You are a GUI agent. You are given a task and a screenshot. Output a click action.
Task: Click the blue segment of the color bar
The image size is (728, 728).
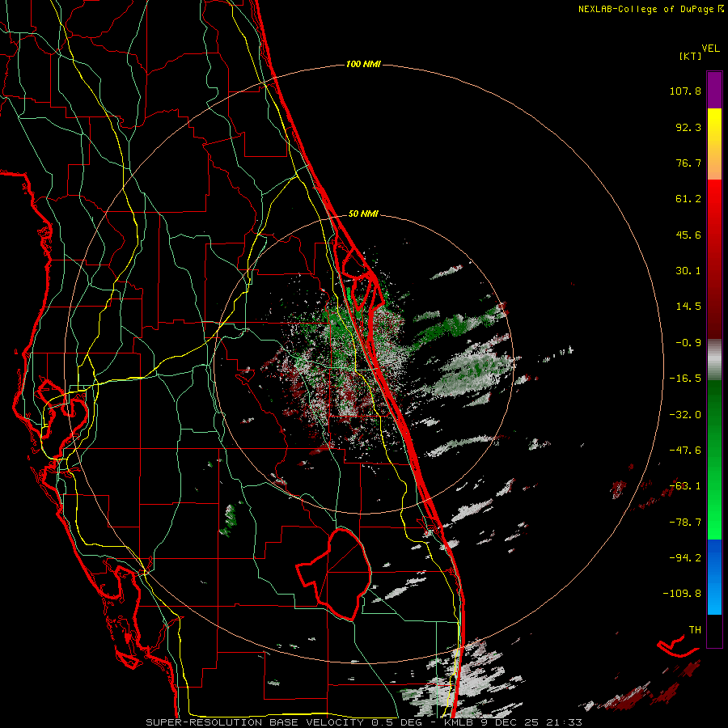[x=714, y=577]
